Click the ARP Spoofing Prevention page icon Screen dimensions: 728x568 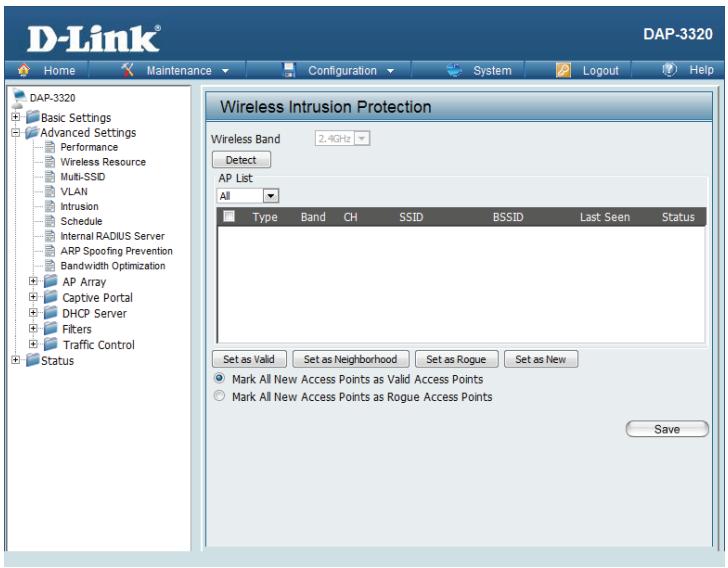point(50,251)
